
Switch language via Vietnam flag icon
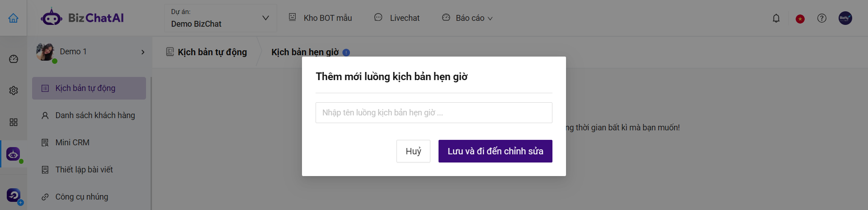(x=800, y=19)
